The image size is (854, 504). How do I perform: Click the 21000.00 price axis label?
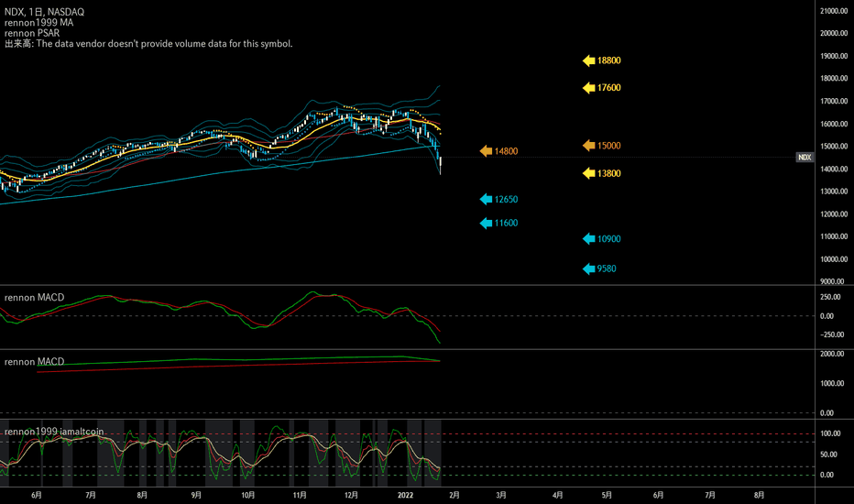(x=834, y=11)
